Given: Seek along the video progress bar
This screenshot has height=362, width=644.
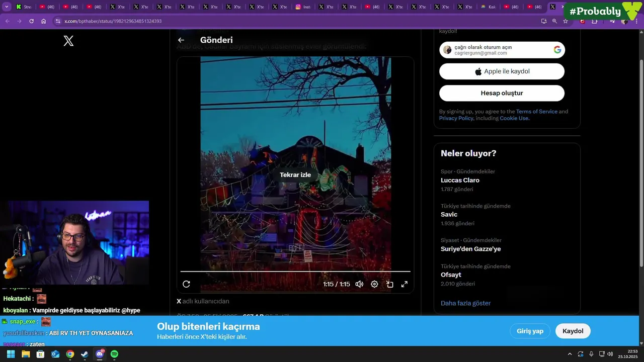Looking at the screenshot, I should [x=295, y=271].
